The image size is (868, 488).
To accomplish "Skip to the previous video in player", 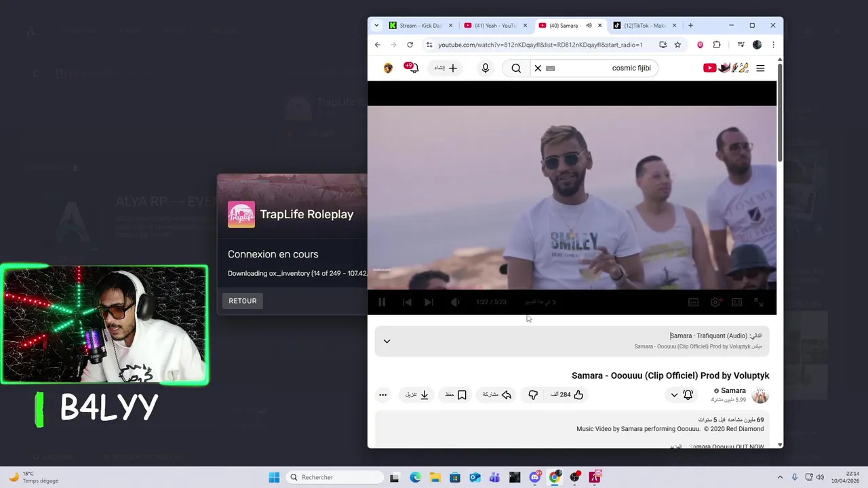I will click(407, 302).
